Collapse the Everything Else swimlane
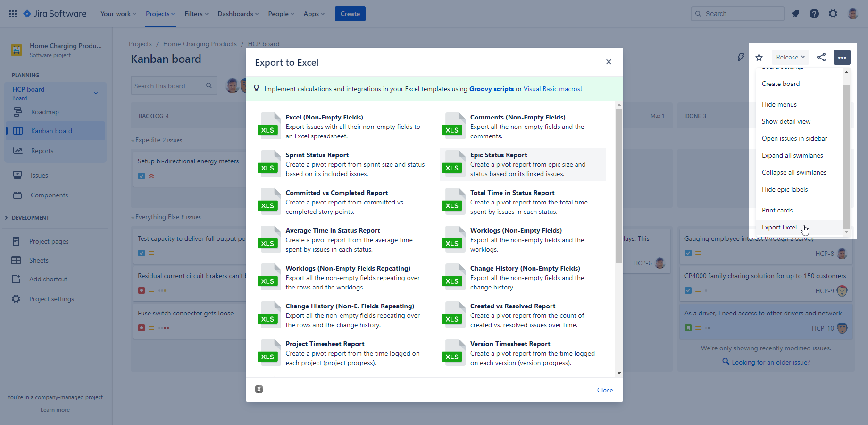The height and width of the screenshot is (425, 868). pyautogui.click(x=133, y=217)
